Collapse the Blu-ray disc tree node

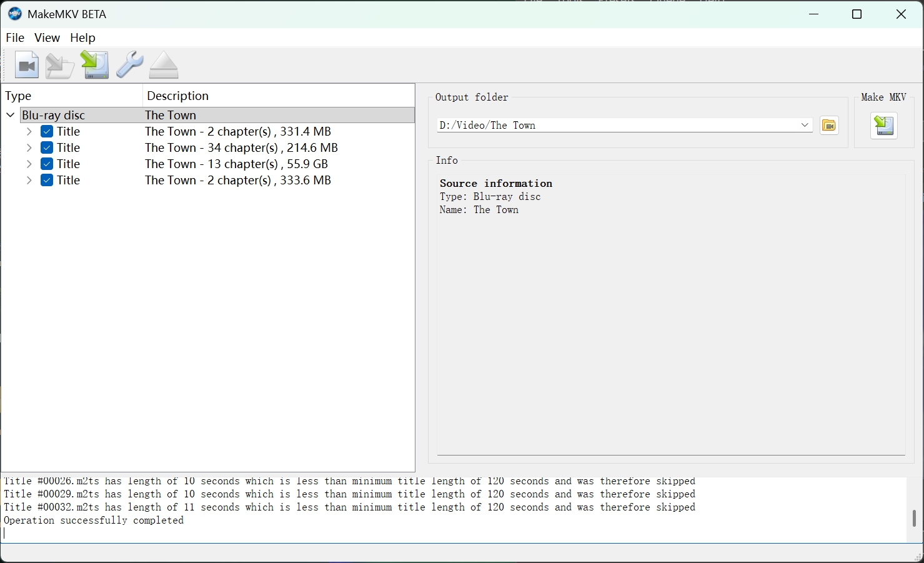coord(11,115)
